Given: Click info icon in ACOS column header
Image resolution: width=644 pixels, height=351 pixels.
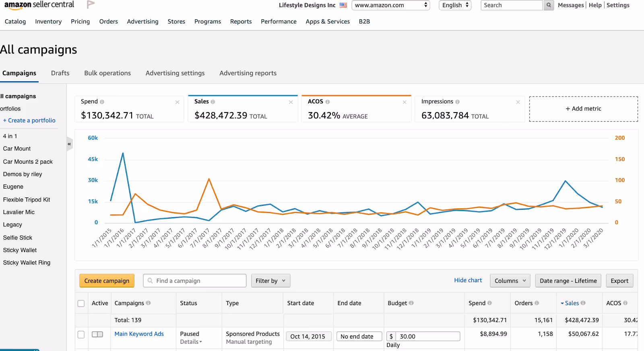Looking at the screenshot, I should 625,303.
